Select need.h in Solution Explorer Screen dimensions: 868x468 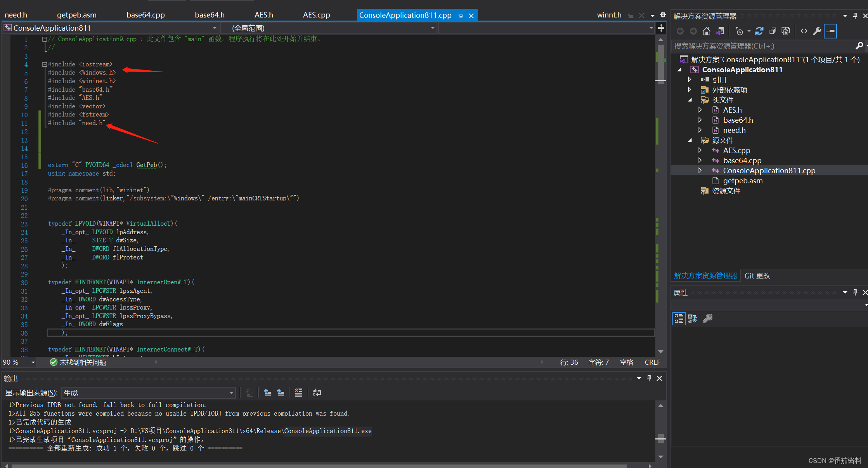tap(734, 130)
